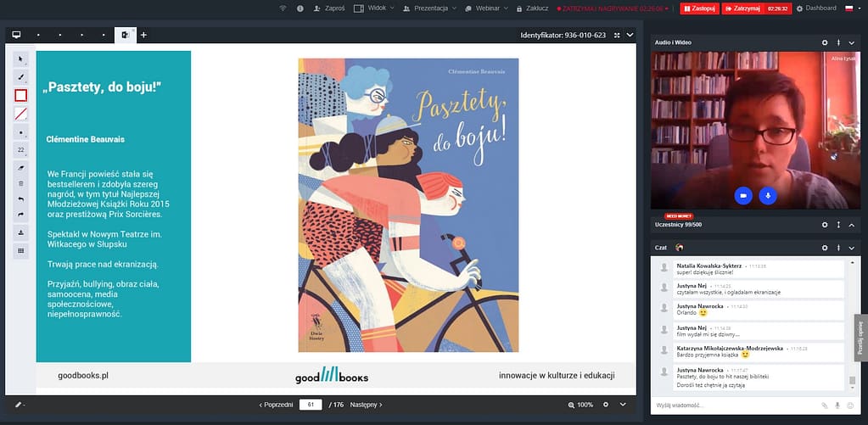Select the eraser tool

[x=20, y=166]
